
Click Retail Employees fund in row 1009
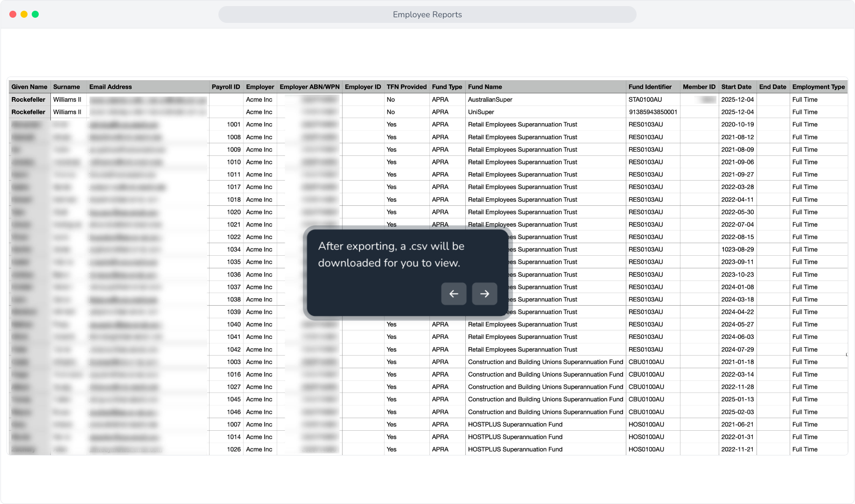(523, 150)
